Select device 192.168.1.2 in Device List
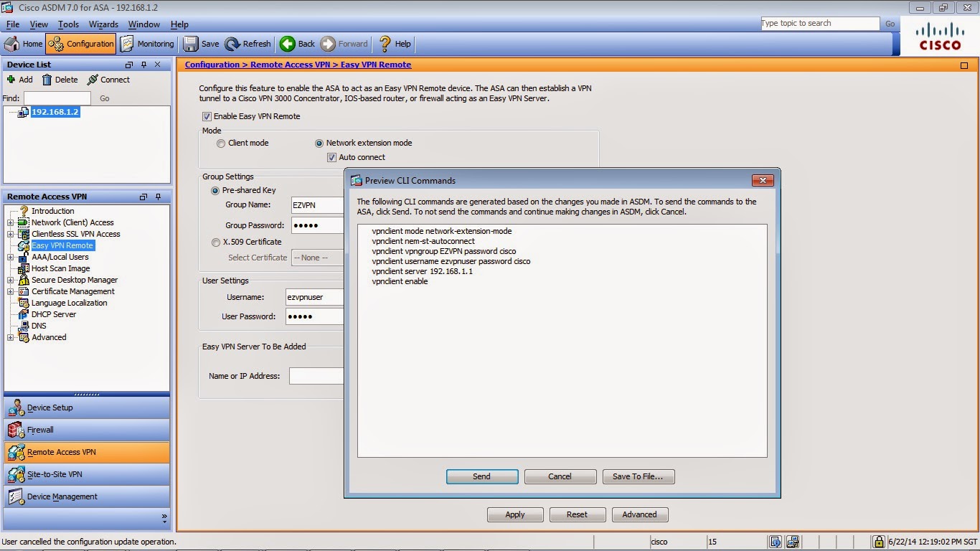The image size is (980, 551). (55, 112)
